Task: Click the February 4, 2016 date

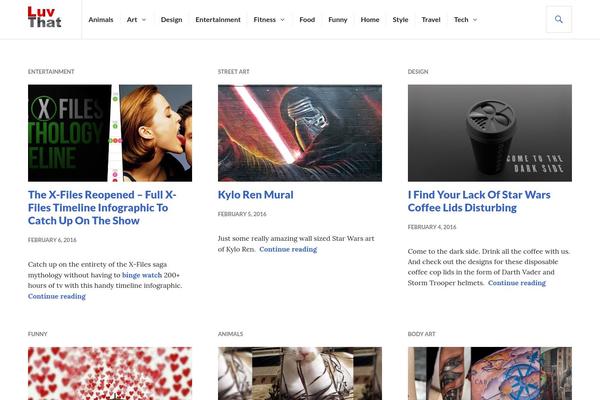Action: 432,227
